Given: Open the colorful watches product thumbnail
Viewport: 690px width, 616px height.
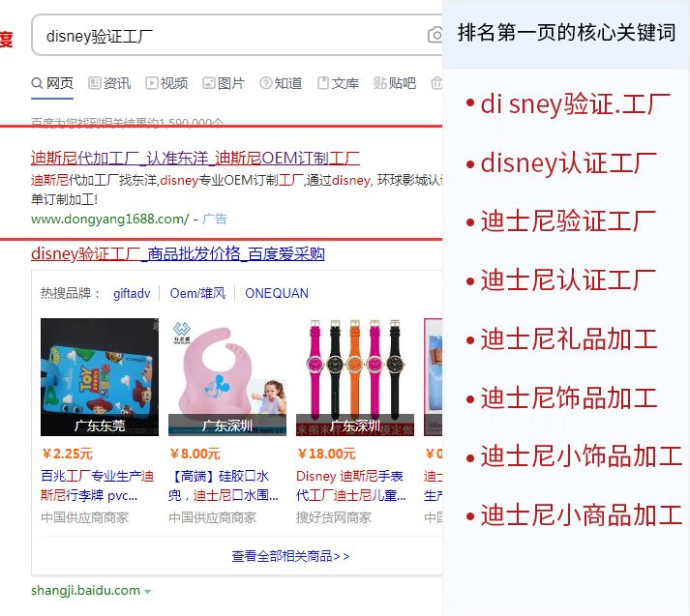Looking at the screenshot, I should [355, 377].
